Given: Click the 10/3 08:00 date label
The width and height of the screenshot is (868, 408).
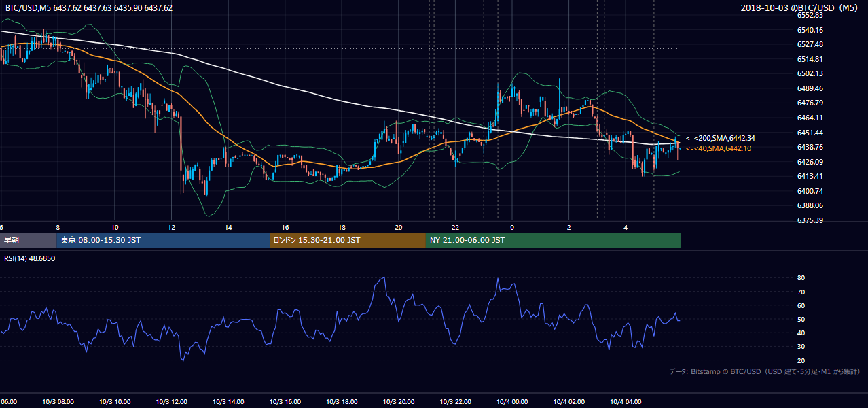Looking at the screenshot, I should click(58, 402).
